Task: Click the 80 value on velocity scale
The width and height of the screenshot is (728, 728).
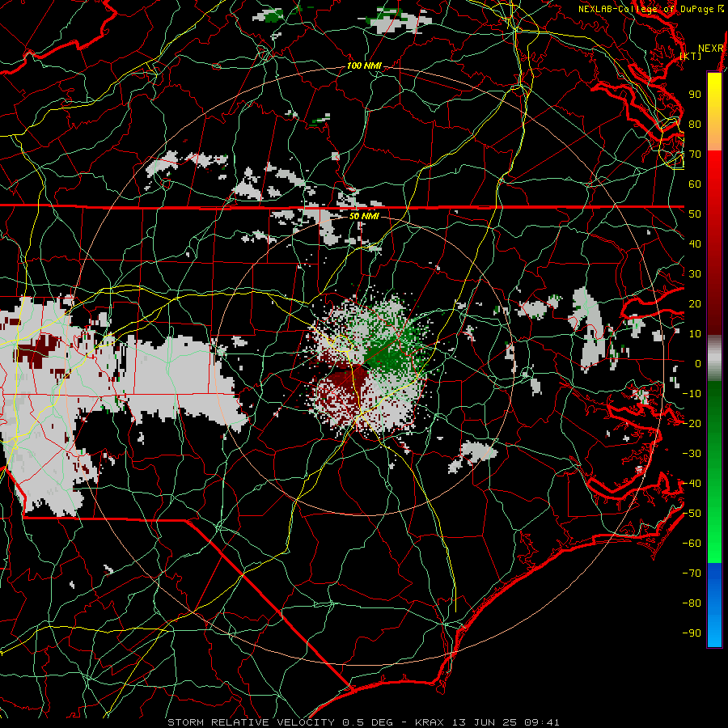Action: (695, 125)
